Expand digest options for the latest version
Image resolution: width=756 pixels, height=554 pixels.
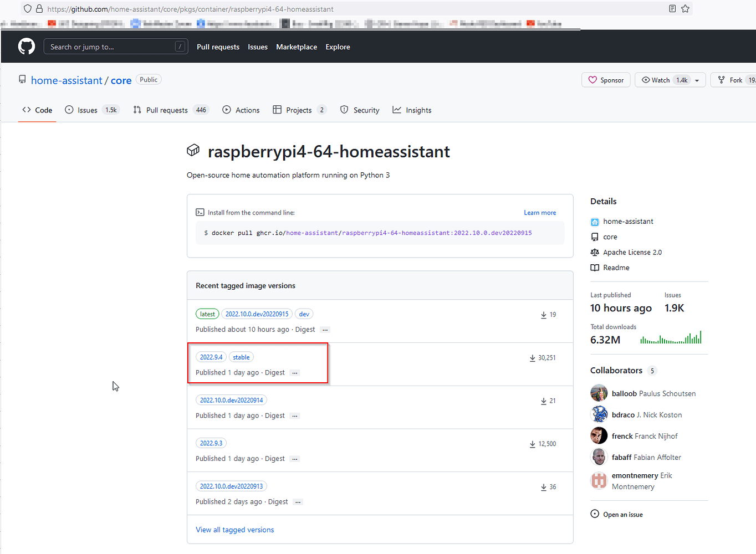tap(325, 329)
